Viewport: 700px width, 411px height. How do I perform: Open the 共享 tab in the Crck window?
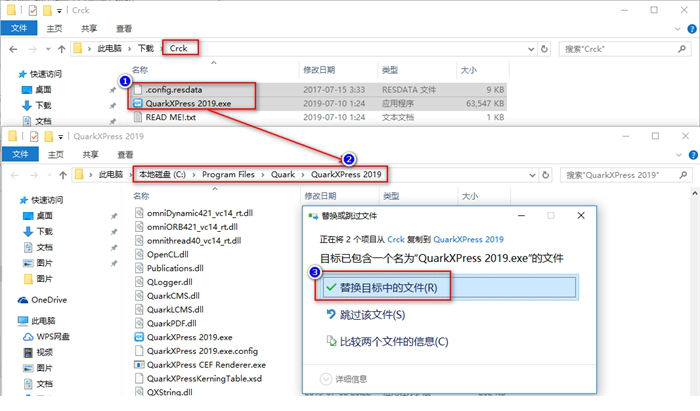pos(89,29)
